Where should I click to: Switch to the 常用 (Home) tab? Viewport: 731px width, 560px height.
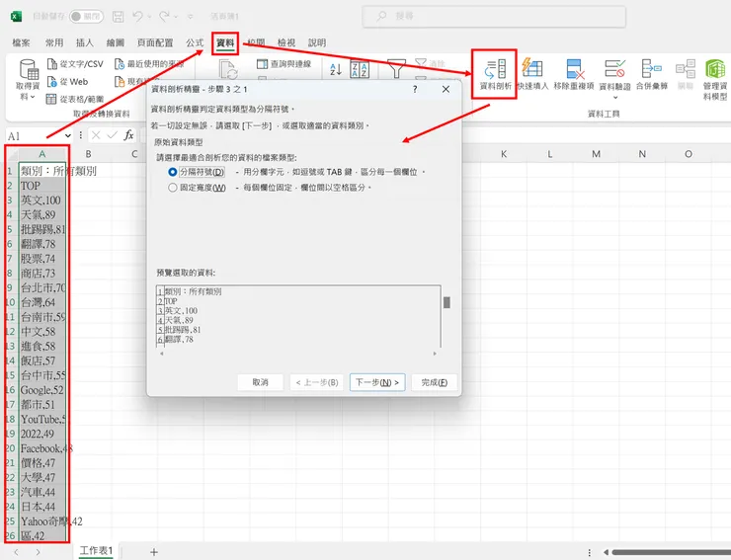click(54, 42)
